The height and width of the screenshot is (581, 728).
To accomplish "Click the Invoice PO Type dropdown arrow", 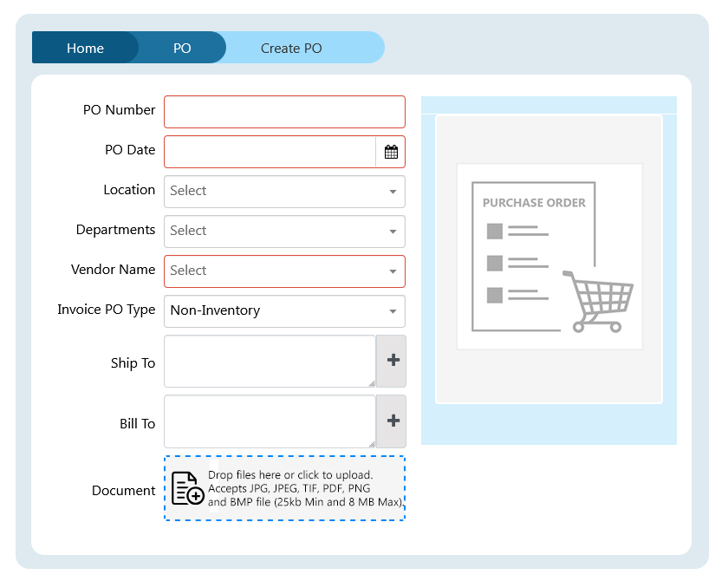I will [393, 311].
